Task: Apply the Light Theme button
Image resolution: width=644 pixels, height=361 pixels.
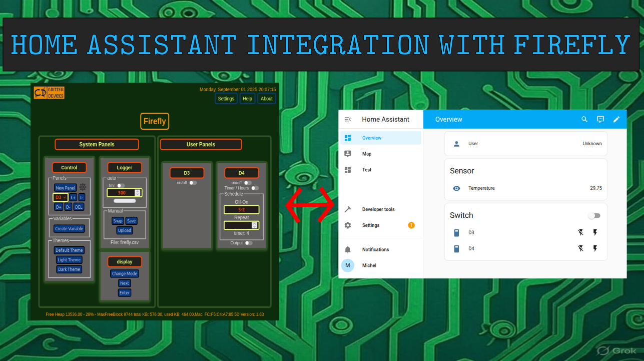Action: pos(69,260)
